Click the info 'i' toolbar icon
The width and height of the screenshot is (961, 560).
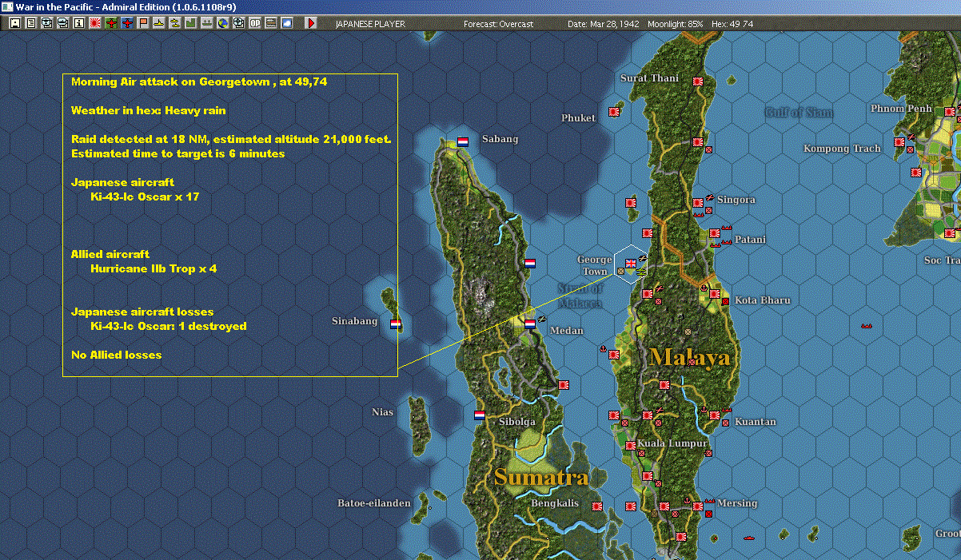click(x=78, y=23)
